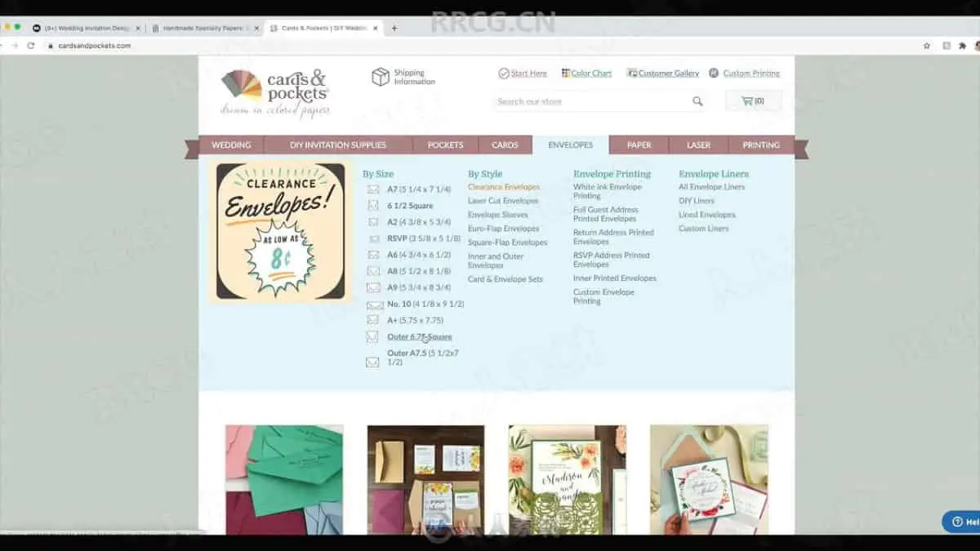
Task: Open the green laser-cut invitation thumbnail
Action: pos(568,480)
